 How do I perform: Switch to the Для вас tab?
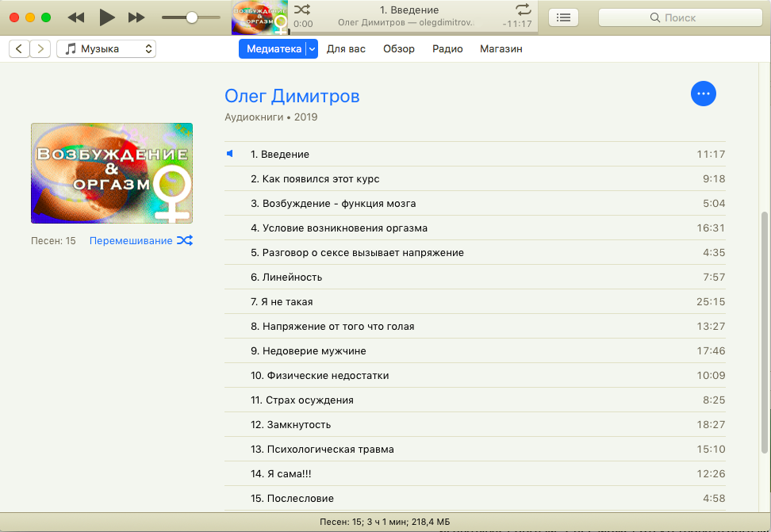pos(346,49)
